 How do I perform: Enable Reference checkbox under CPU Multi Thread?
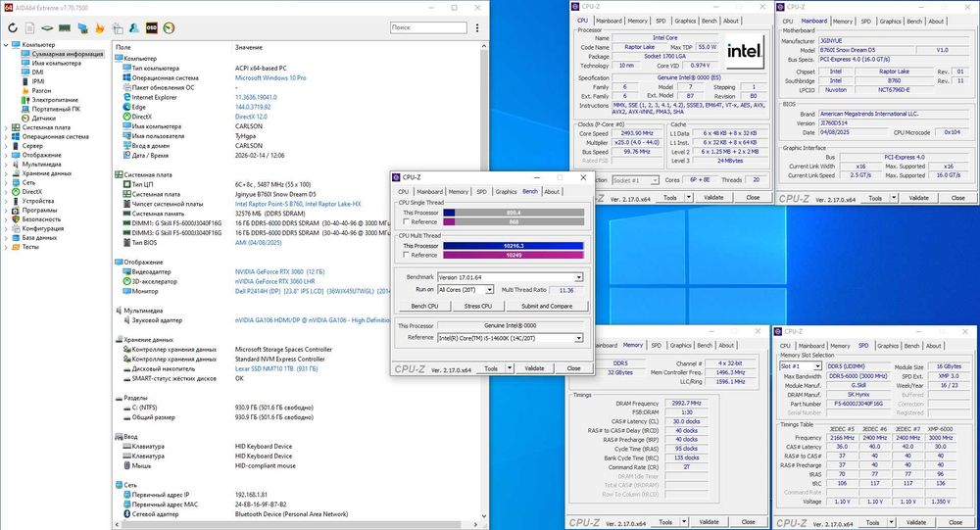coord(407,255)
